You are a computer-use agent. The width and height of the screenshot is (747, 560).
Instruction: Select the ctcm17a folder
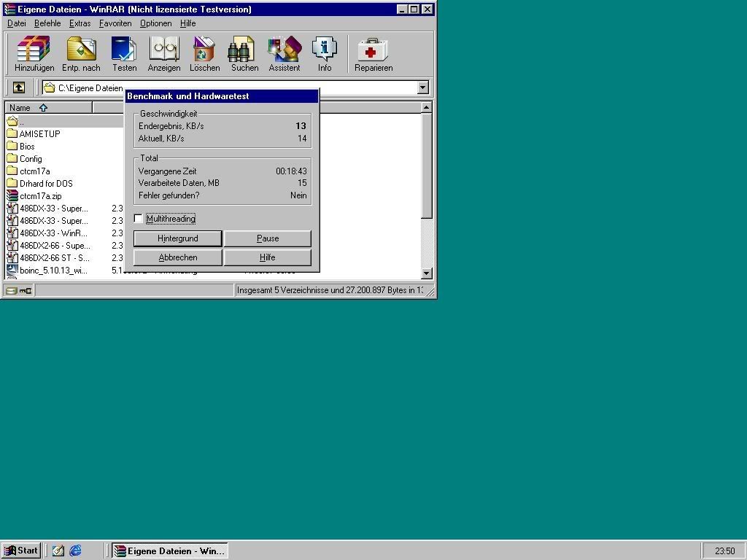pos(28,171)
